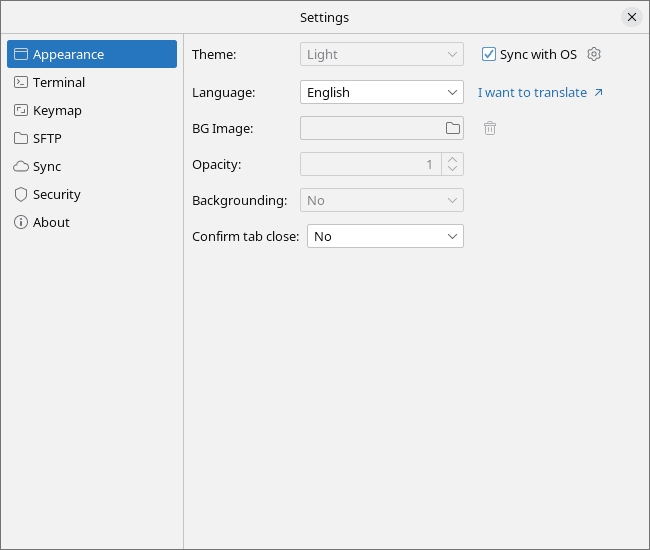Click the Security shield icon in sidebar
The height and width of the screenshot is (550, 650).
(x=21, y=194)
